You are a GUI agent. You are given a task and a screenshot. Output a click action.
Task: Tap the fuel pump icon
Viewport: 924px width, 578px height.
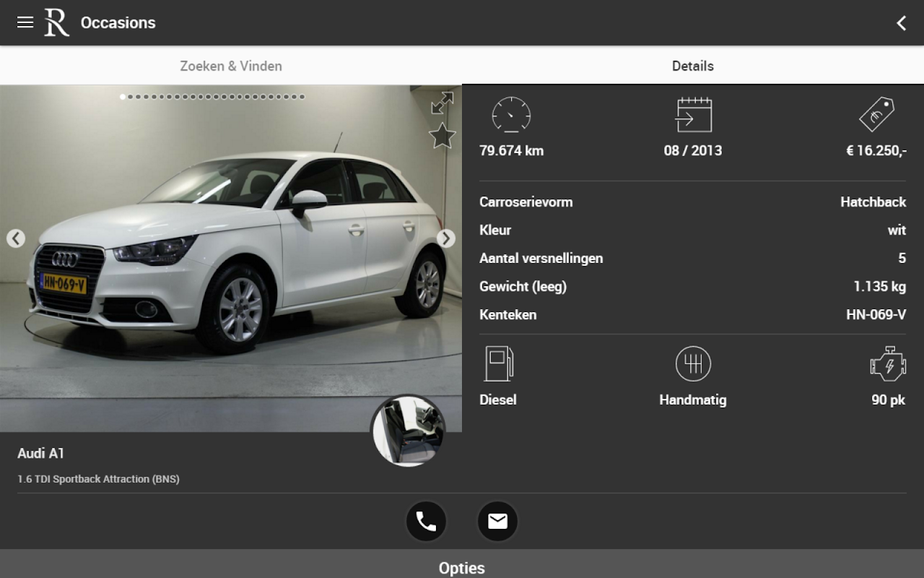tap(498, 363)
